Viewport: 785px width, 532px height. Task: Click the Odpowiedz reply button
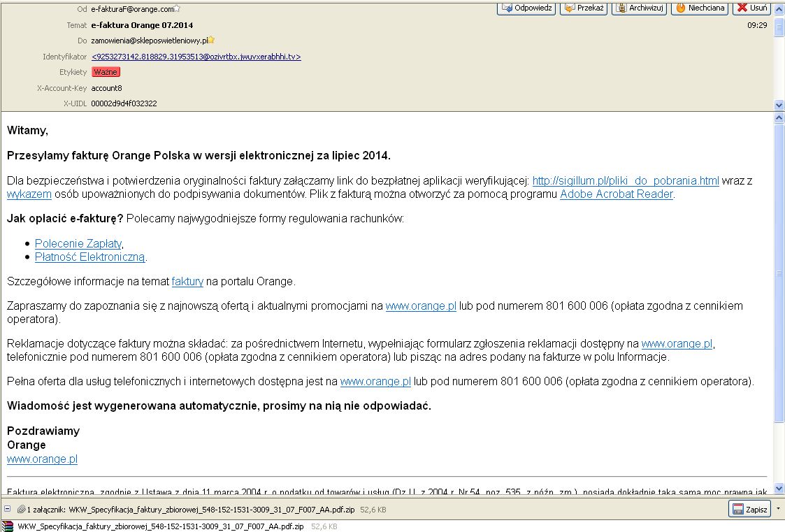(526, 8)
